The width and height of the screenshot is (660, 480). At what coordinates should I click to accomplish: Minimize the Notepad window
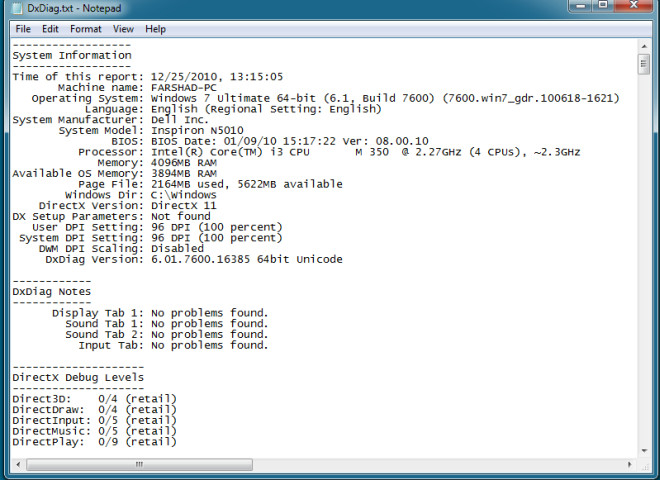pos(580,5)
